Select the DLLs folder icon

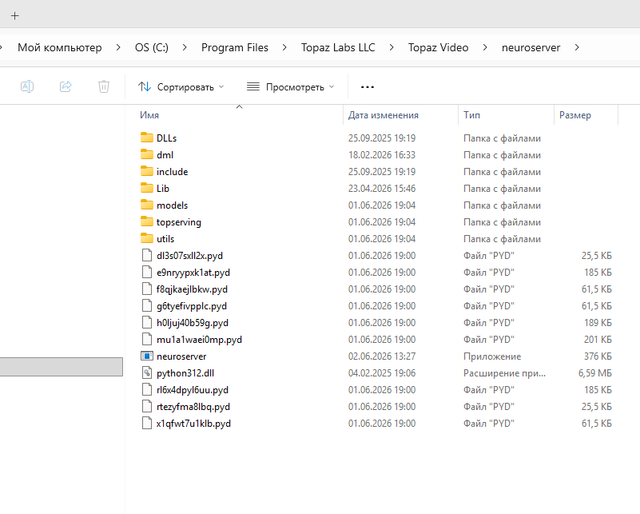tap(147, 137)
